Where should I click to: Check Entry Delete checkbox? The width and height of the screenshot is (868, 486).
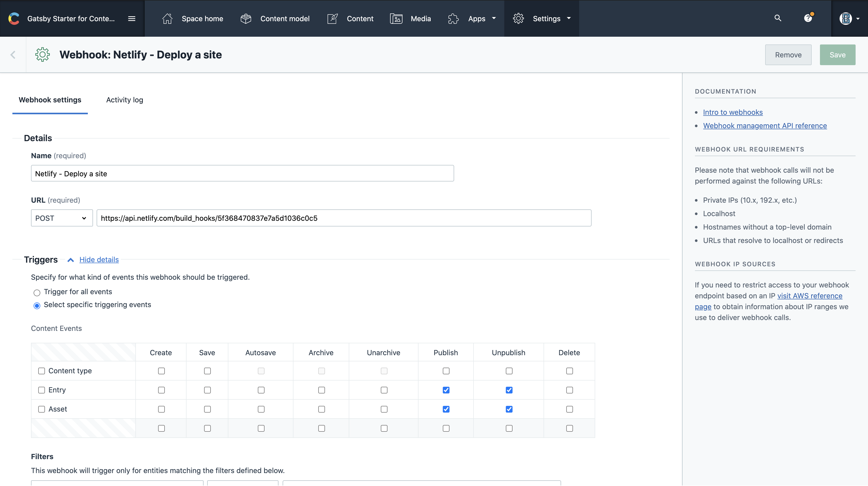(x=569, y=390)
